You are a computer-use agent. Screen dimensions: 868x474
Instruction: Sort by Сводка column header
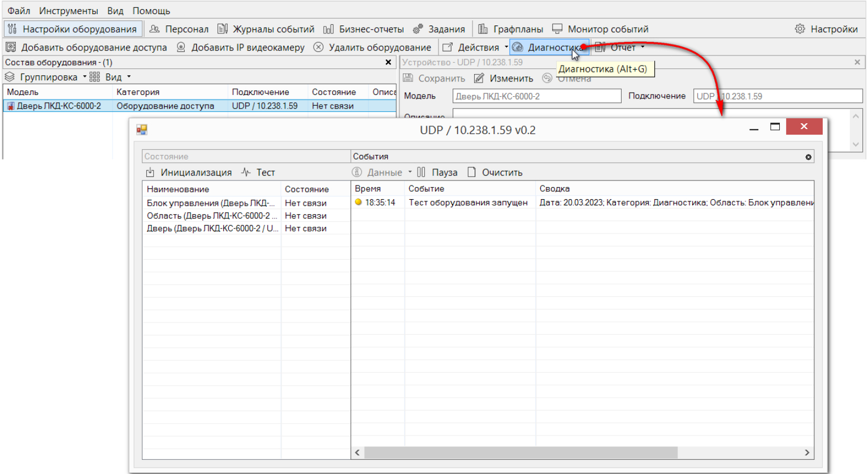coord(675,189)
